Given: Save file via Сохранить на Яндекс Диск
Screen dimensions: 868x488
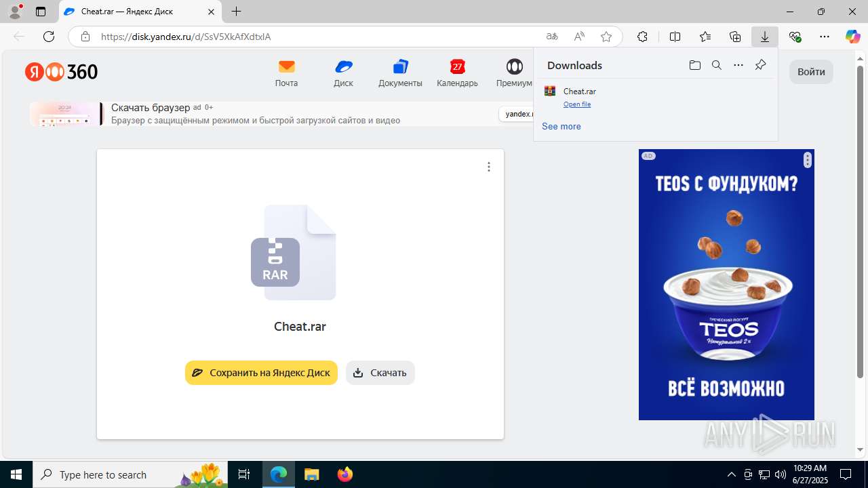Looking at the screenshot, I should 261,373.
